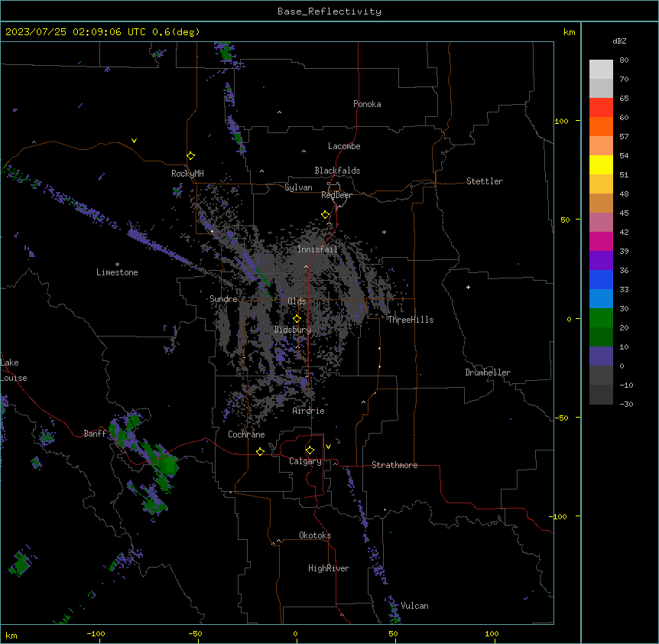Click the 45 value on the dBZ legend
The image size is (659, 644).
point(624,213)
